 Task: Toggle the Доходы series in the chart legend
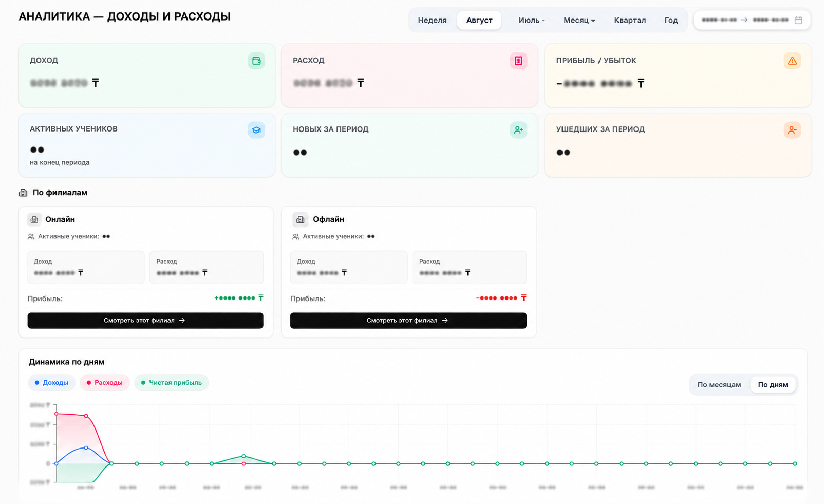click(x=52, y=383)
